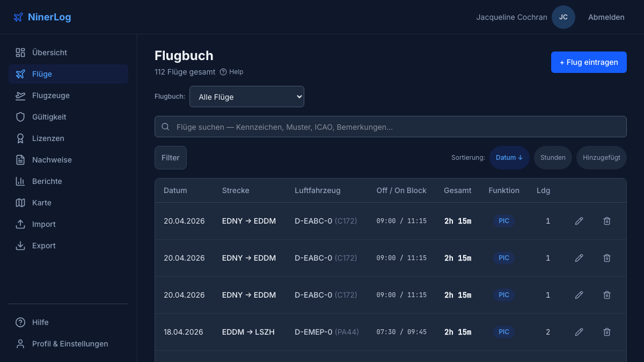Screen dimensions: 644x362
Task: Click the Off / On Block column header
Action: pyautogui.click(x=401, y=190)
